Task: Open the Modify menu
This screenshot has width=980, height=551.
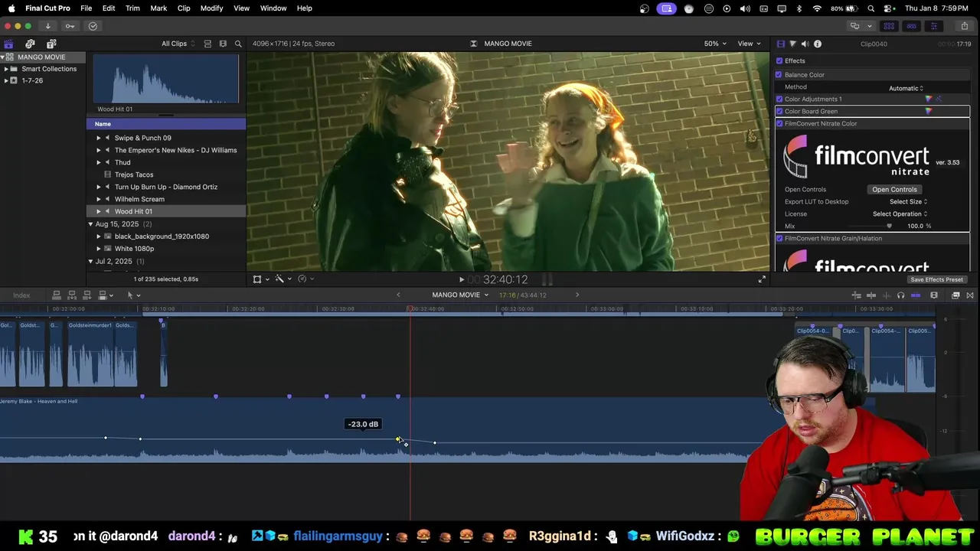Action: (x=212, y=8)
